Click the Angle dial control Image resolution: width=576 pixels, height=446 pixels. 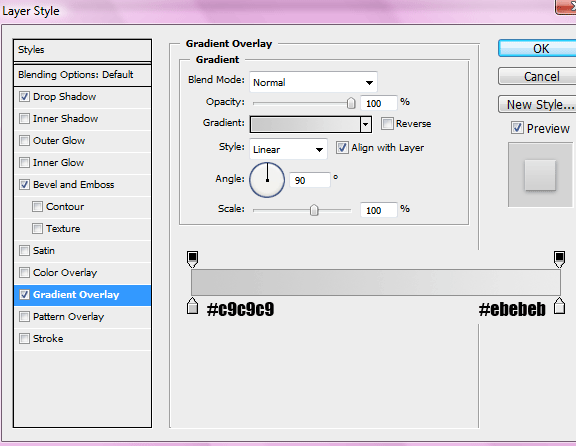click(267, 180)
